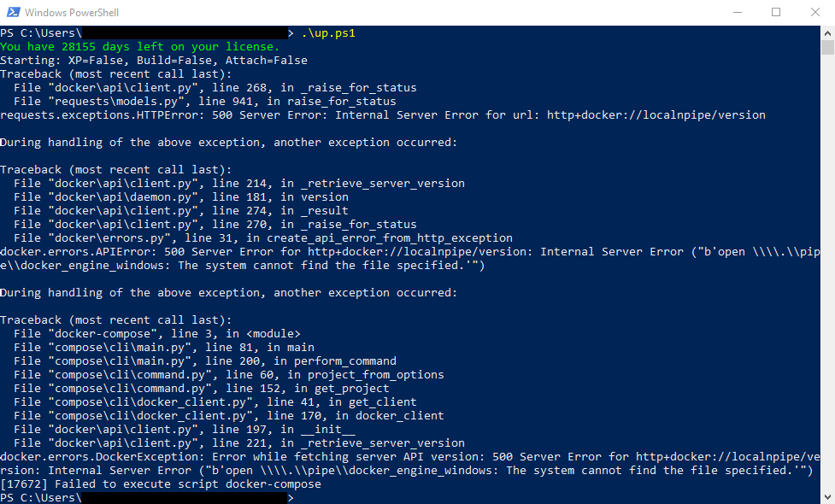
Task: Click the requests.exceptions.HTTPError line
Action: point(383,115)
